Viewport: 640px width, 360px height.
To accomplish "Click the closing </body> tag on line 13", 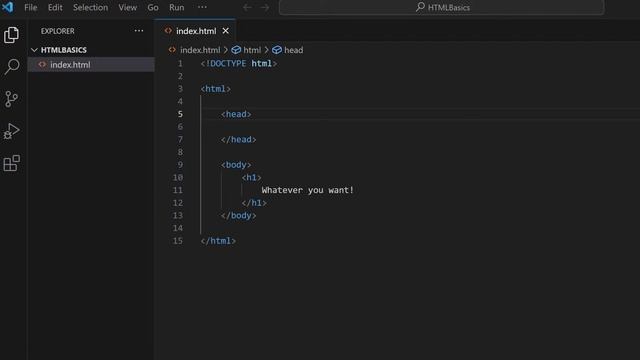I will pos(239,216).
